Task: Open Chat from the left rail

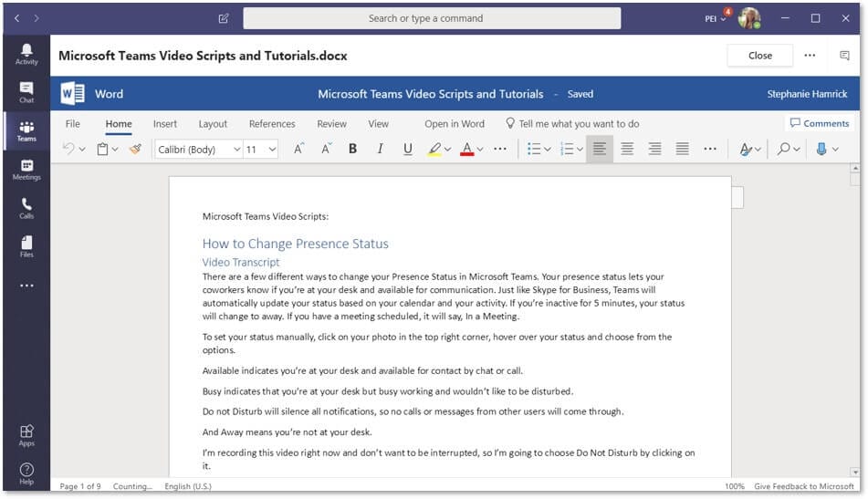Action: 26,92
